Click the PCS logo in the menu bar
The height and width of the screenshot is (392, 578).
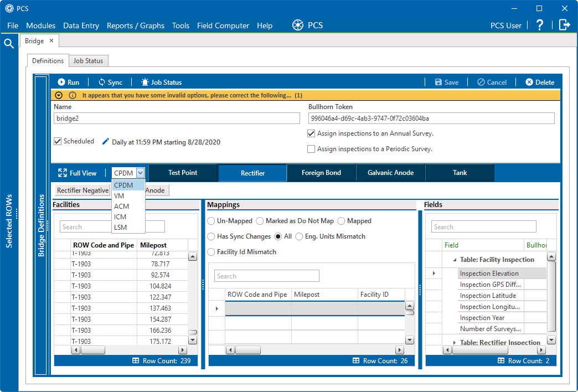[298, 25]
